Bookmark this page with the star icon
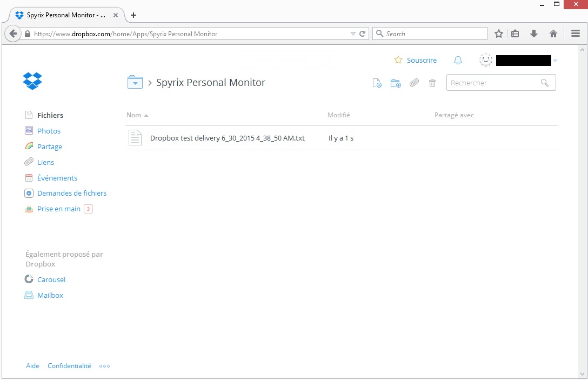This screenshot has height=380, width=588. tap(498, 34)
